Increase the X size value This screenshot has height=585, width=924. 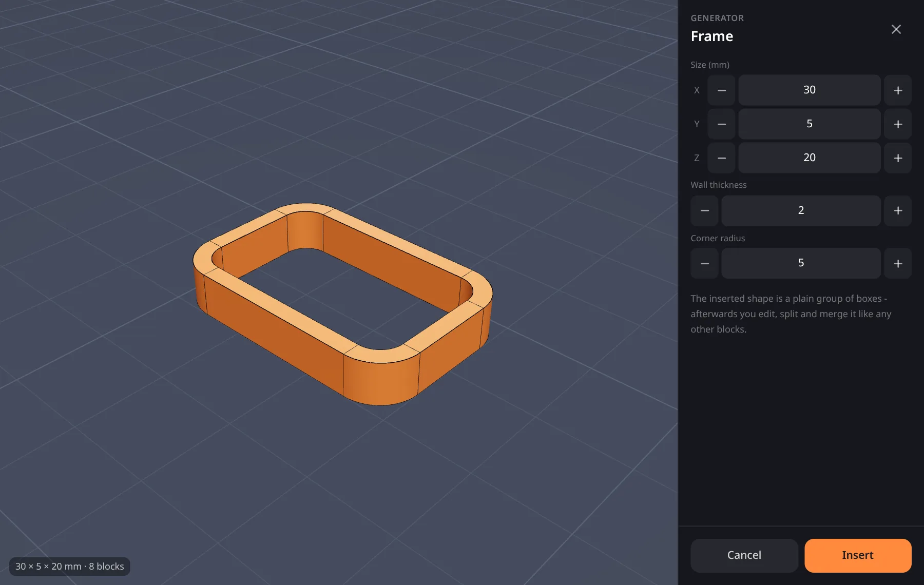pos(898,90)
